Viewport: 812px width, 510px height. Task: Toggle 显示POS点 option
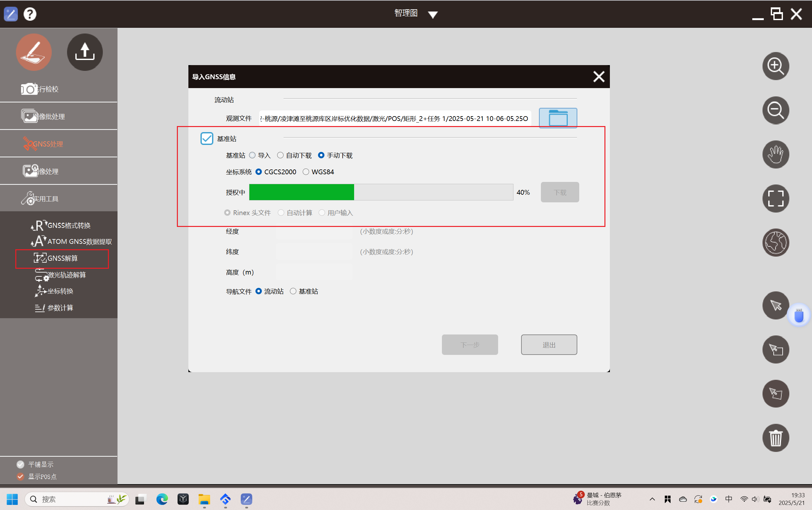(x=20, y=476)
